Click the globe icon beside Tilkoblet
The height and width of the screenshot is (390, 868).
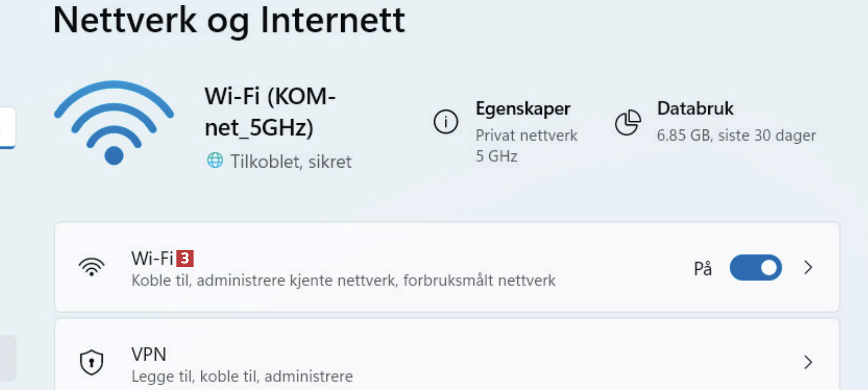[215, 160]
